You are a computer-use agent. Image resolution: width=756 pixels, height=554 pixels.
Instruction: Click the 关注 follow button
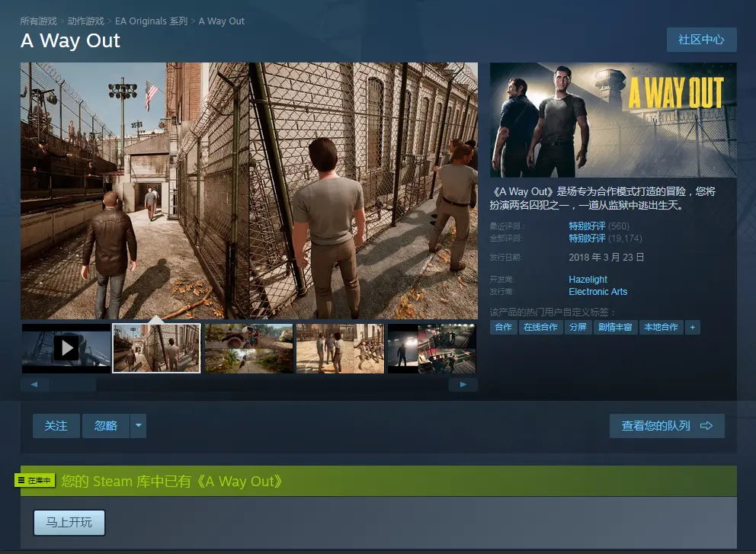click(x=56, y=426)
